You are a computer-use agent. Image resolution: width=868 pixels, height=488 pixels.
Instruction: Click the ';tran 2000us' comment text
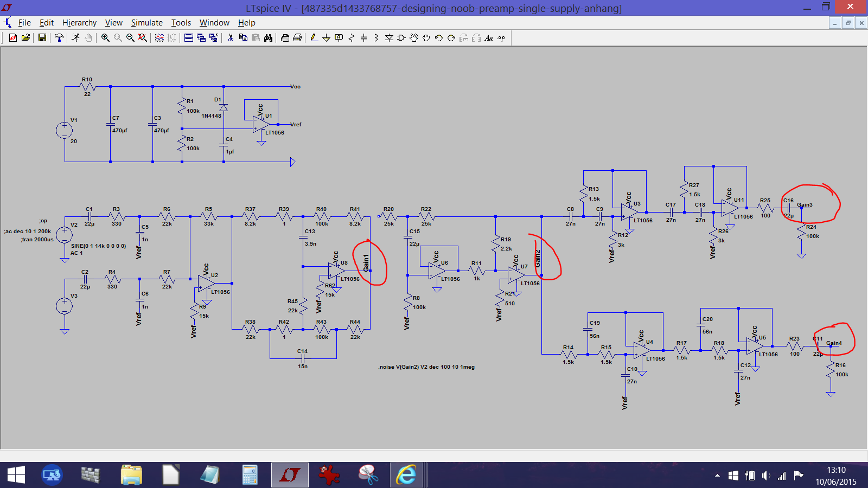[x=37, y=240]
